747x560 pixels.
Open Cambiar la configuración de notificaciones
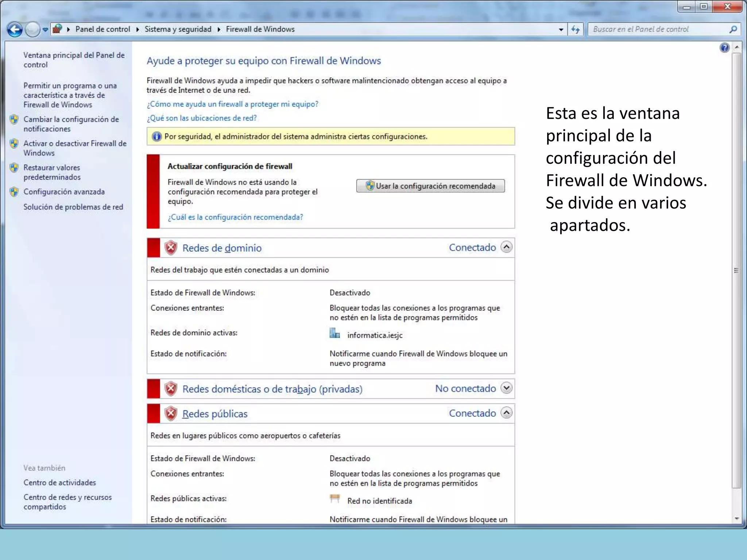[71, 124]
